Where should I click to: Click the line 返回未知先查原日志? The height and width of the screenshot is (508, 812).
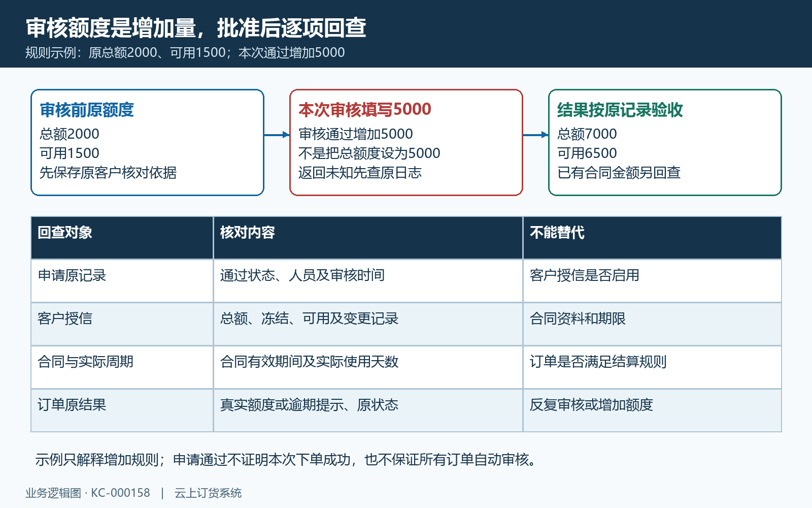[x=360, y=172]
